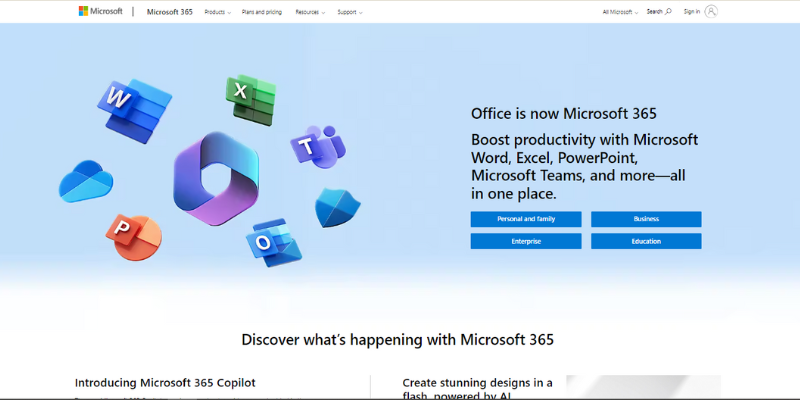Open Search with the magnifier
The height and width of the screenshot is (400, 800).
pyautogui.click(x=659, y=11)
